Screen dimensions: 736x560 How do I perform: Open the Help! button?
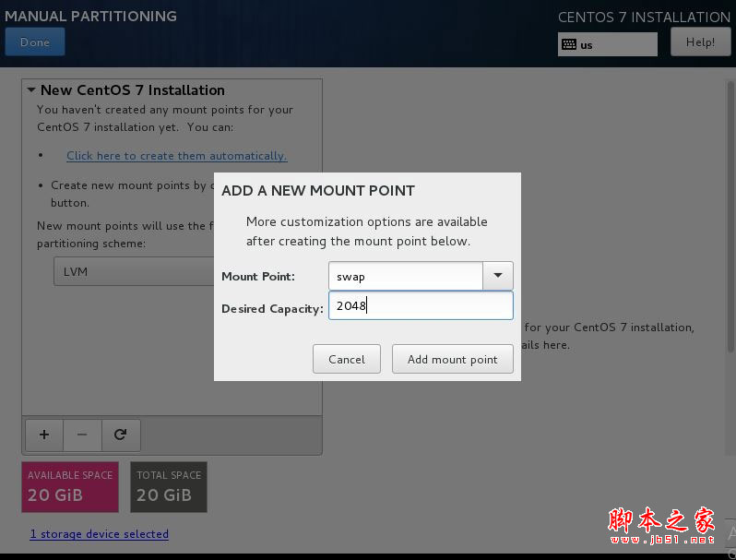tap(700, 42)
